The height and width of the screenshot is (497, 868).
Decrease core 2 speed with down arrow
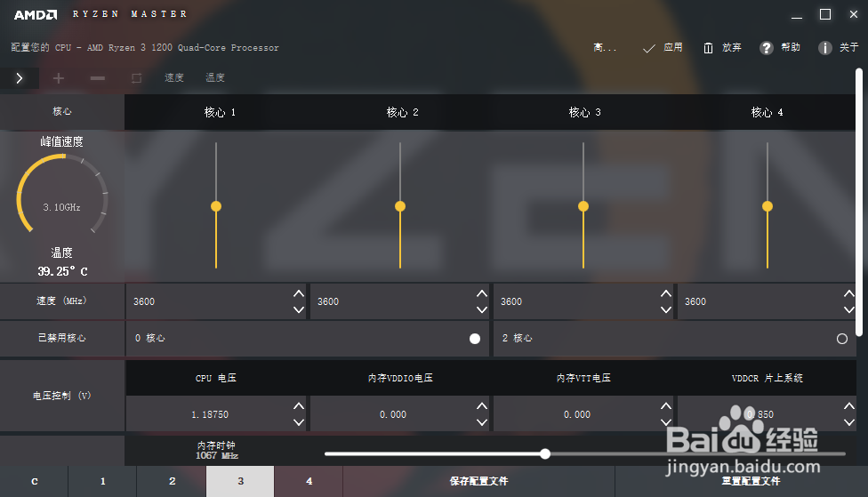coord(482,310)
